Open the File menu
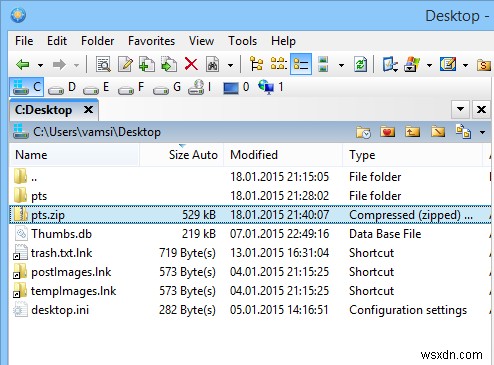The height and width of the screenshot is (365, 494). pos(24,41)
